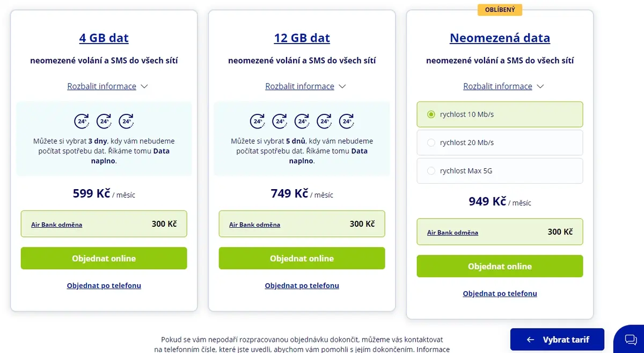The image size is (644, 353).
Task: Click the OBLÍBENÝ badge on unlimited plan
Action: [x=500, y=10]
